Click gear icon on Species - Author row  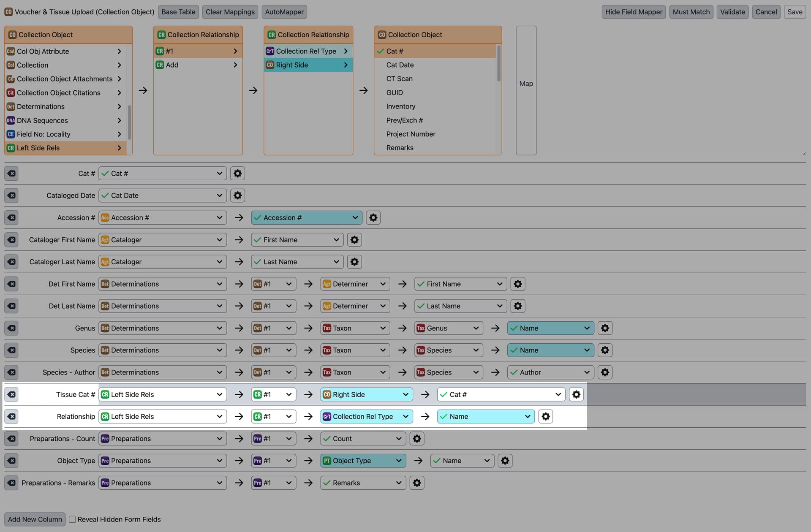[605, 372]
